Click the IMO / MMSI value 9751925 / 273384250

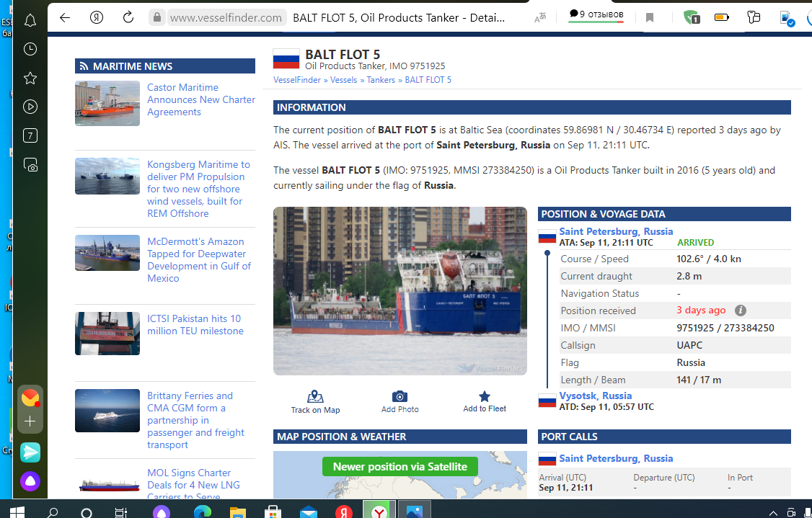pos(725,328)
